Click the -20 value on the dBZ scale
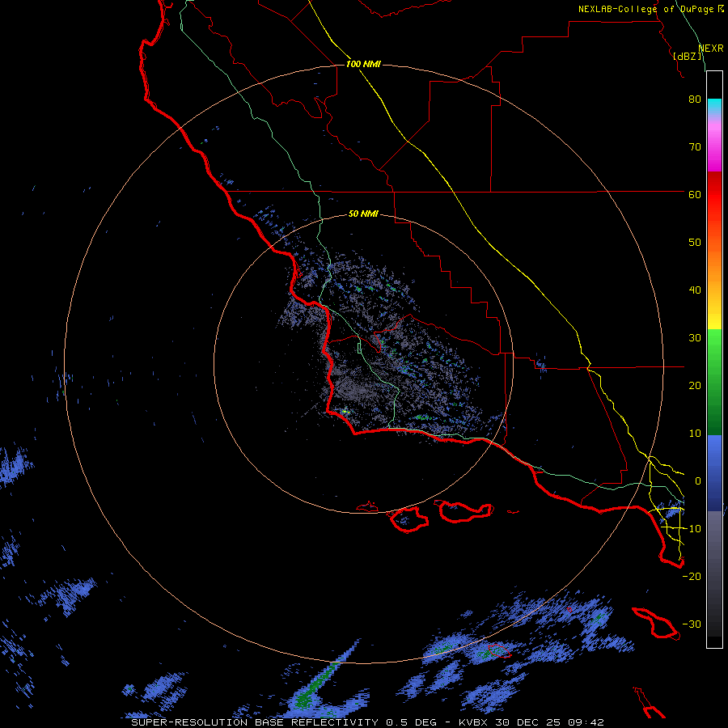The height and width of the screenshot is (728, 728). pos(692,576)
